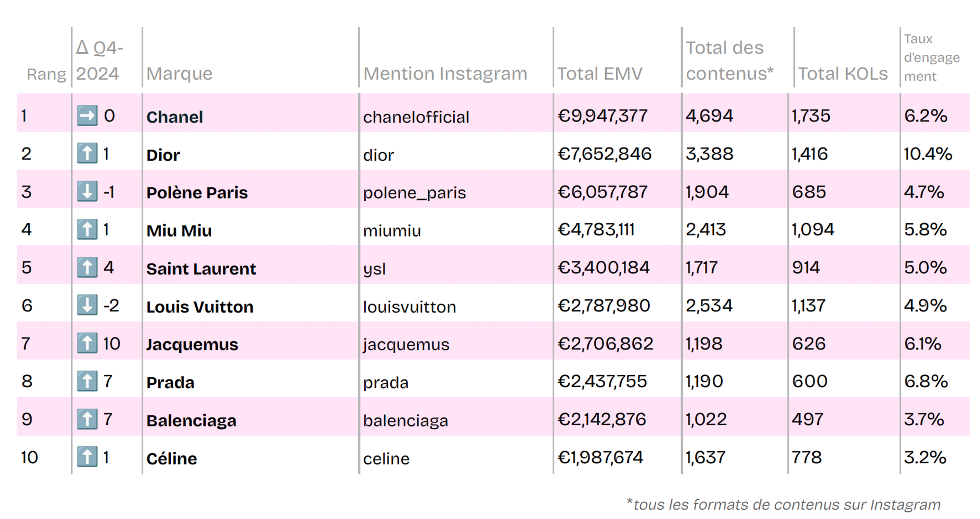Select the down-arrow icon for Louis Vuitton

point(88,306)
